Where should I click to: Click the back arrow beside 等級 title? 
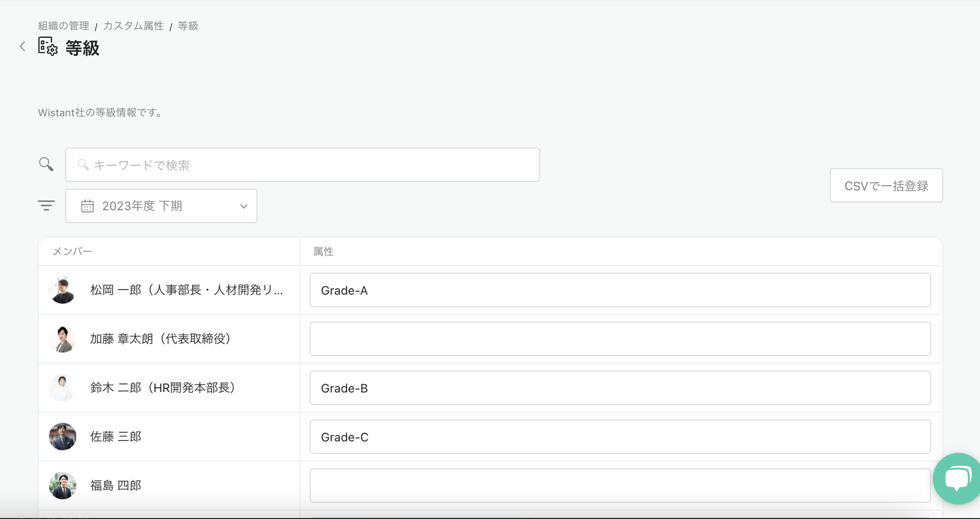(x=23, y=47)
